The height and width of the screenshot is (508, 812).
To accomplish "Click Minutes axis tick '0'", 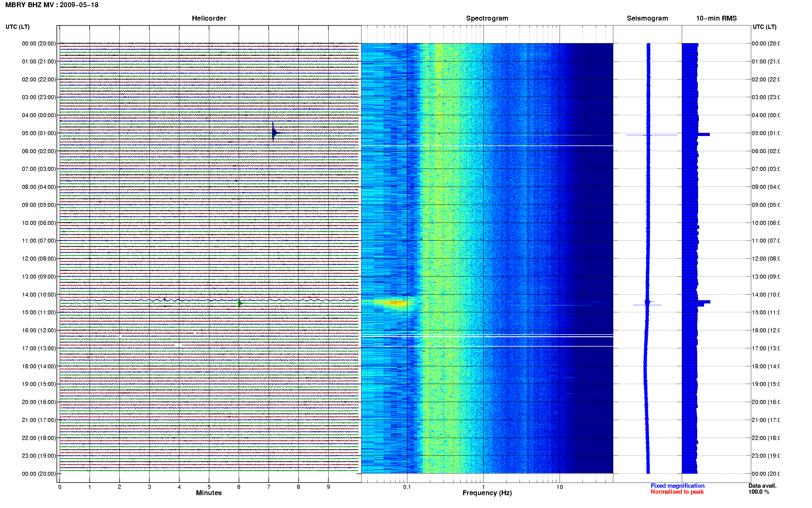I will (x=60, y=487).
